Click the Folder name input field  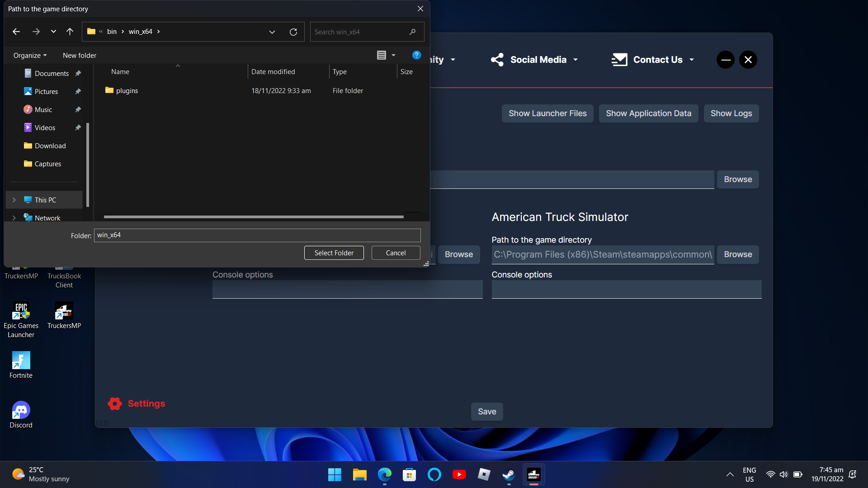[257, 235]
